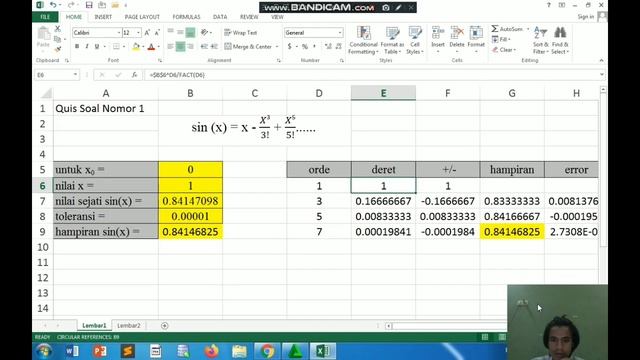Open the Calibri font name dropdown
The image size is (640, 360).
click(119, 33)
